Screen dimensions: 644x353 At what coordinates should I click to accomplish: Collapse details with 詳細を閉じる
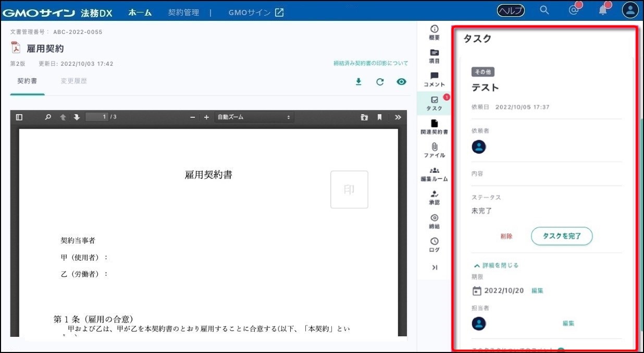click(496, 265)
